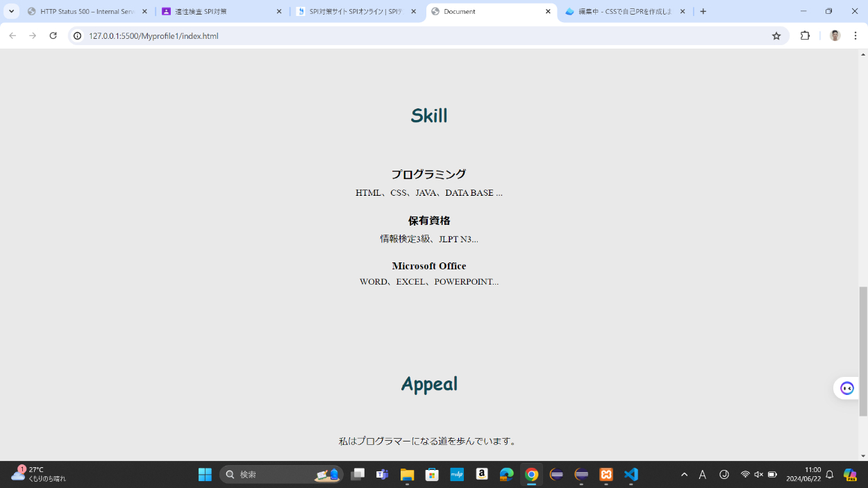Close the HTTP Status 500 tab
Image resolution: width=868 pixels, height=488 pixels.
coord(144,11)
